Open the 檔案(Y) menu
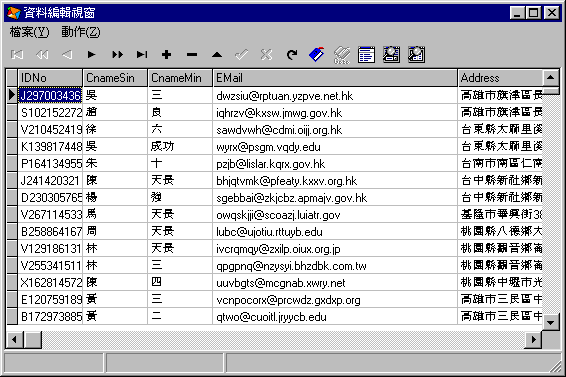Viewport: 566px width, 377px height. [x=29, y=32]
